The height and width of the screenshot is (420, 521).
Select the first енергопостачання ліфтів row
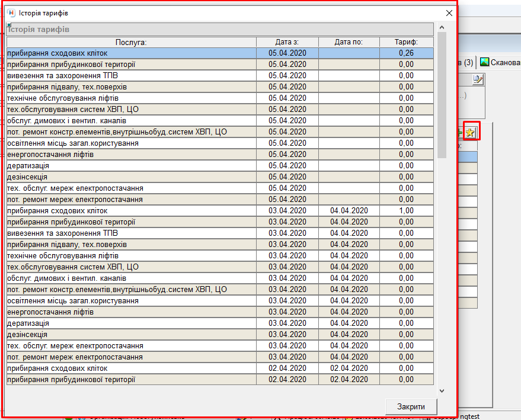131,155
